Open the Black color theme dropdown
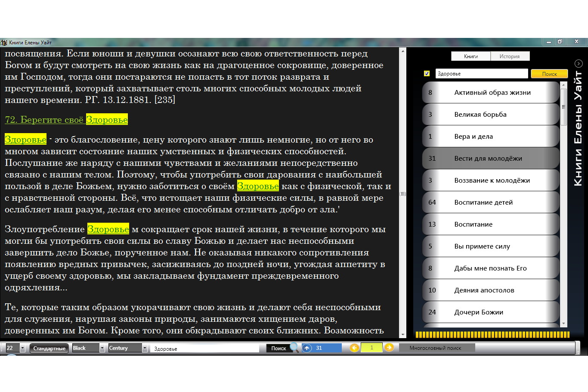Viewport: 588px width, 392px height. (x=102, y=348)
